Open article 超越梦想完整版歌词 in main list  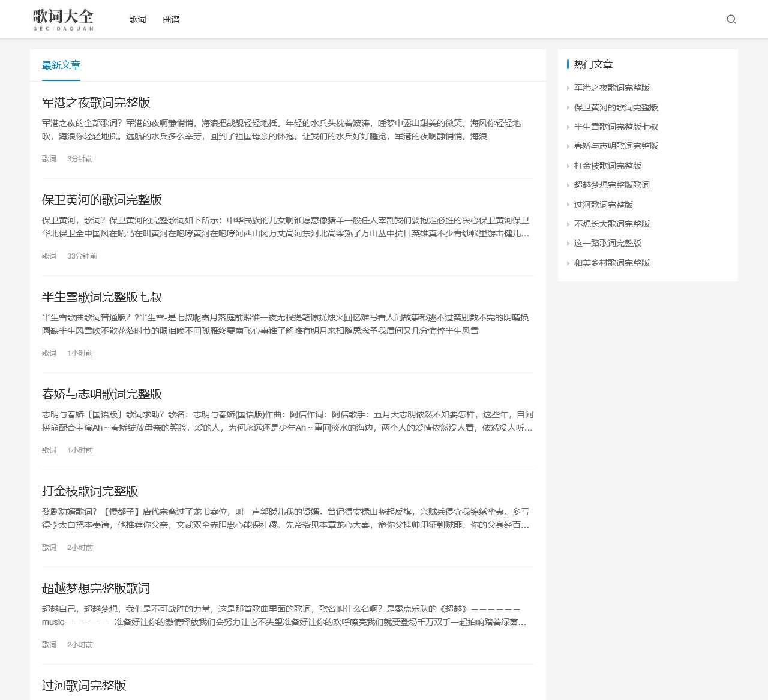click(96, 588)
